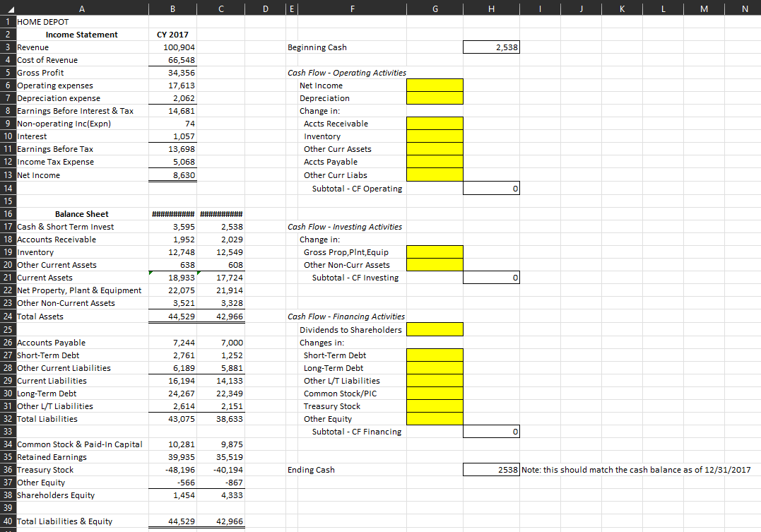Select column H header
This screenshot has width=761, height=532.
click(x=491, y=8)
